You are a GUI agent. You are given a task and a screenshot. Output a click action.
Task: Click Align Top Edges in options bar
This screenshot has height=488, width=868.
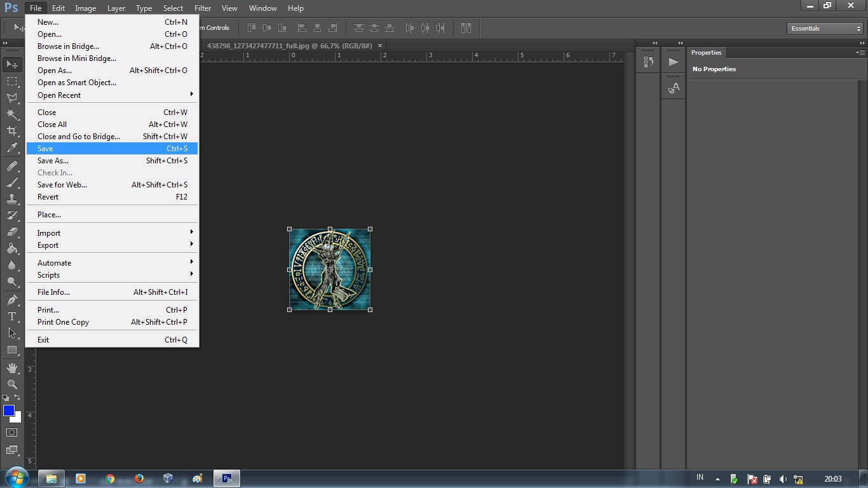[252, 28]
